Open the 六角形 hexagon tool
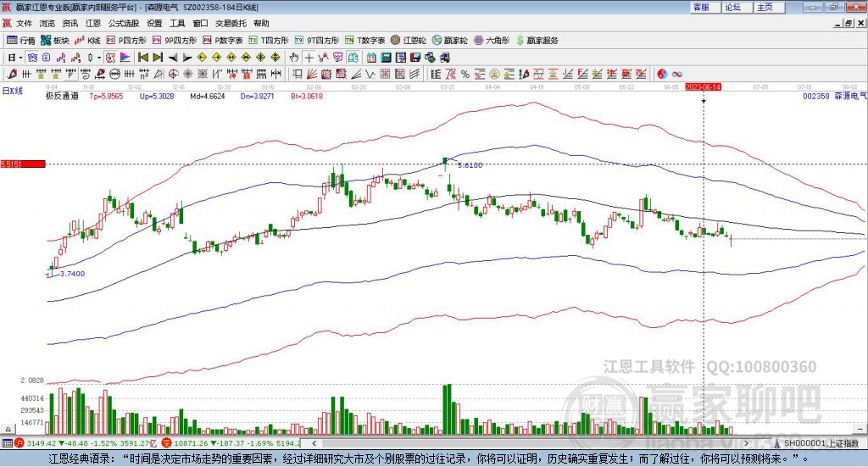The image size is (868, 467). [x=491, y=40]
